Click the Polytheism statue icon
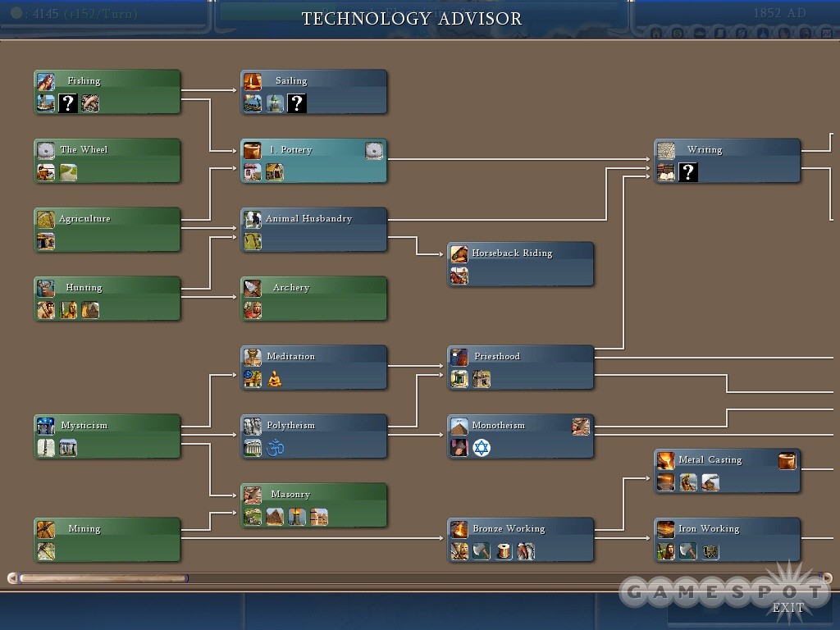 (253, 426)
